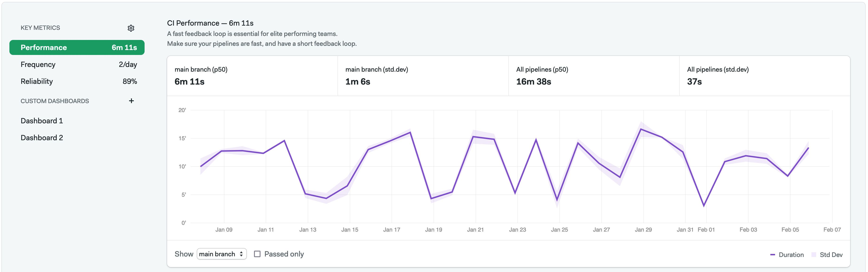Click the Feb 01 axis label
Image resolution: width=868 pixels, height=272 pixels.
click(x=706, y=229)
